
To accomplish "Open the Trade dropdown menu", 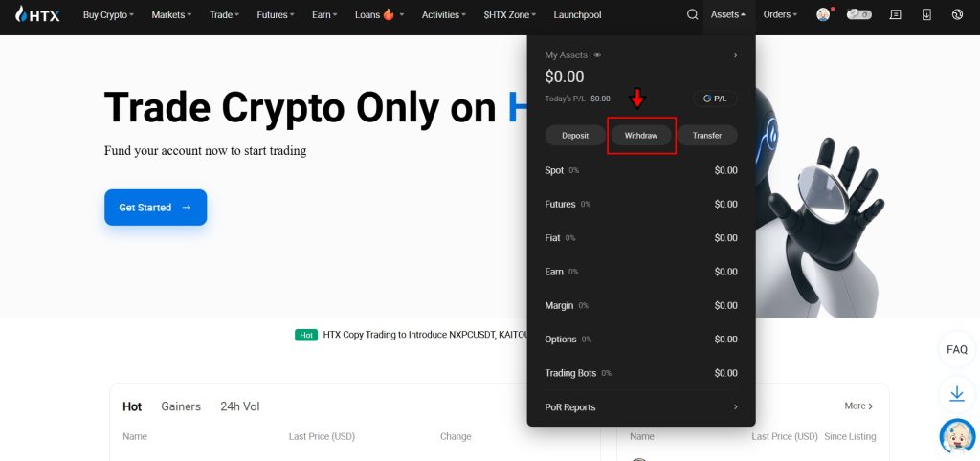I will pyautogui.click(x=224, y=14).
